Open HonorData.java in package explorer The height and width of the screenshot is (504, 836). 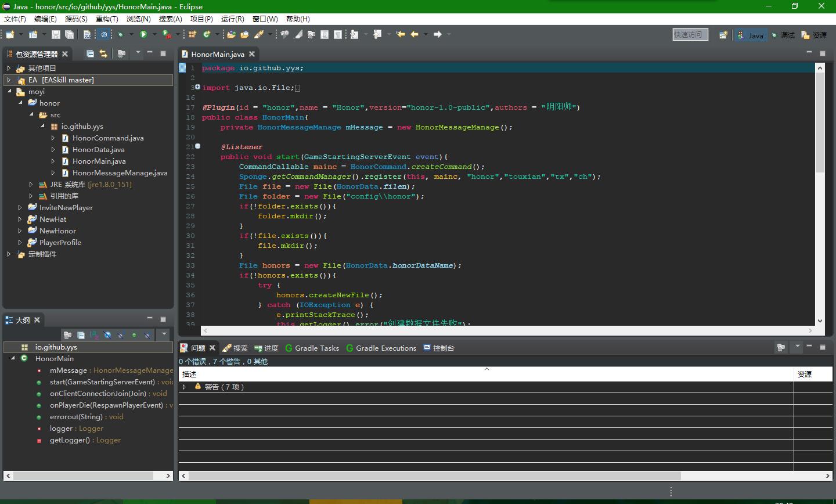coord(98,150)
